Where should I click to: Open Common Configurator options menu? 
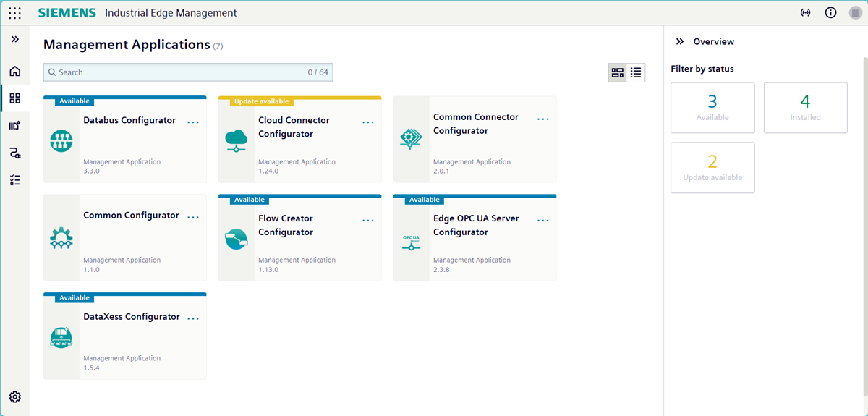[193, 217]
